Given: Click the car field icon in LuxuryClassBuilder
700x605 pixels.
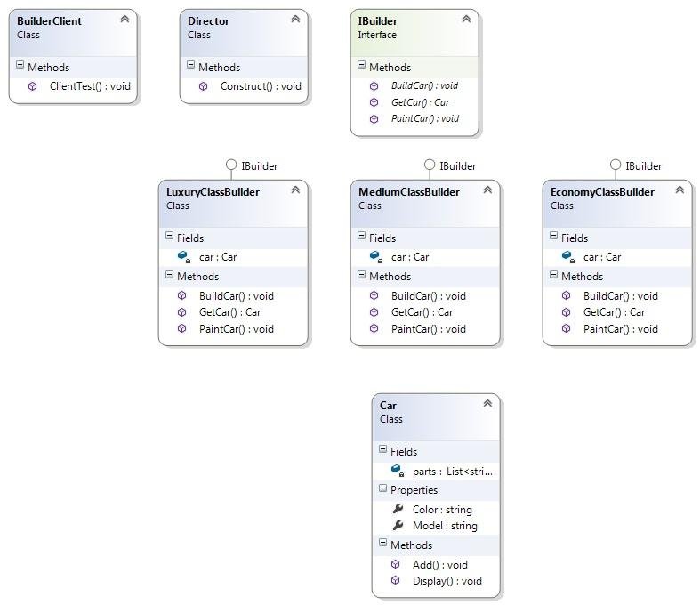Looking at the screenshot, I should point(182,256).
